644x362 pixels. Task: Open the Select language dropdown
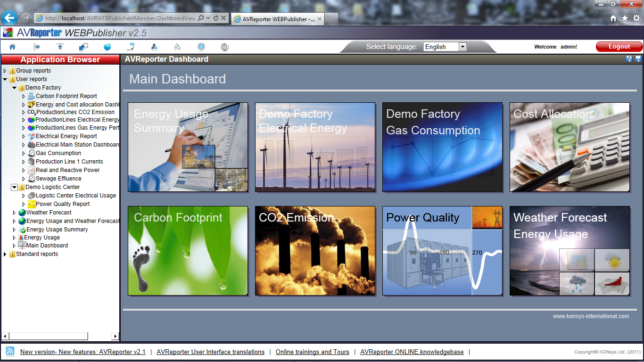(x=445, y=47)
